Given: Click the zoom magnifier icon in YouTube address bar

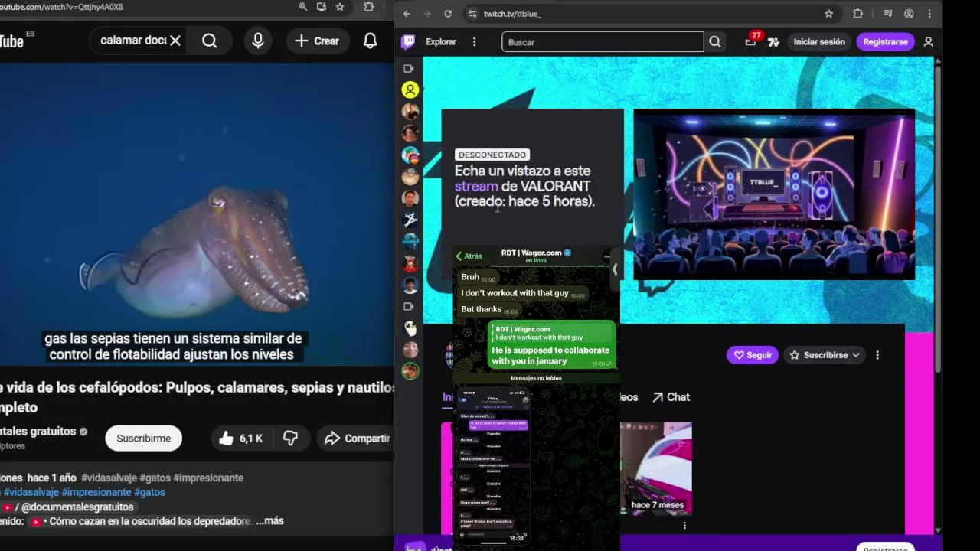Looking at the screenshot, I should point(303,7).
